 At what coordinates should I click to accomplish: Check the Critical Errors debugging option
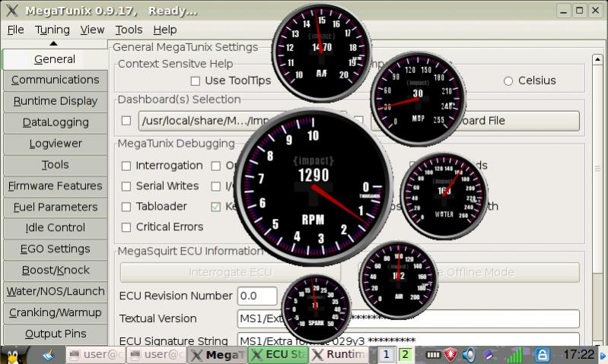[127, 227]
